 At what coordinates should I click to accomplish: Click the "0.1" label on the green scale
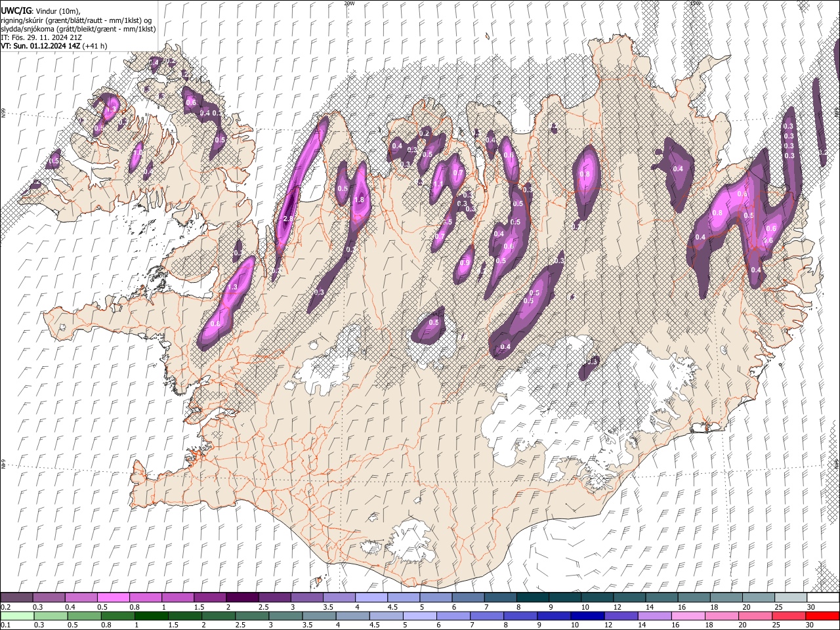pos(6,625)
